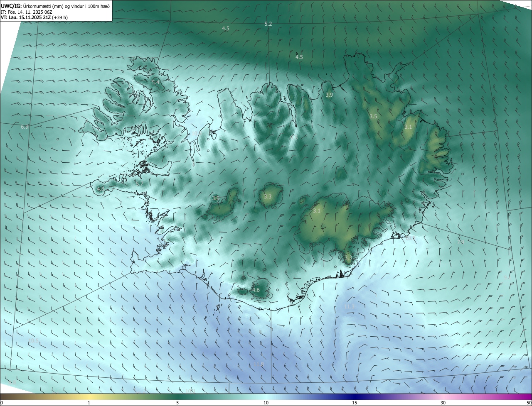Viewport: 532px width, 406px height.
Task: Click the 3.1 value in northeast Iceland
Action: click(x=408, y=127)
